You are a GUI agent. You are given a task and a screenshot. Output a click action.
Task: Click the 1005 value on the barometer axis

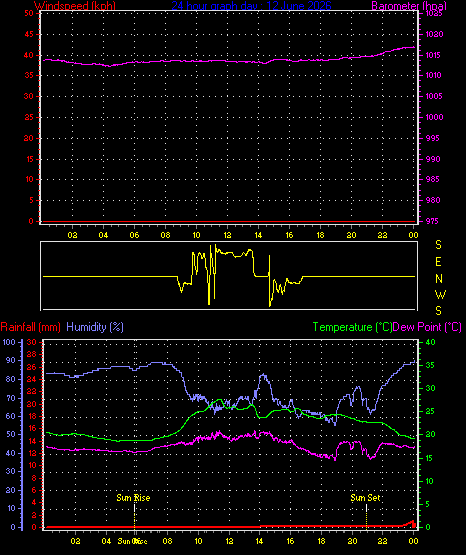tap(433, 96)
